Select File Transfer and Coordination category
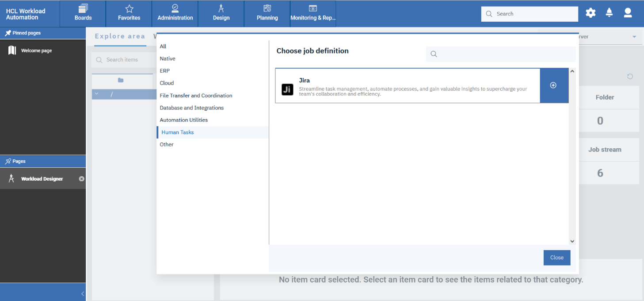Screen dimensions: 644x301 coord(196,96)
